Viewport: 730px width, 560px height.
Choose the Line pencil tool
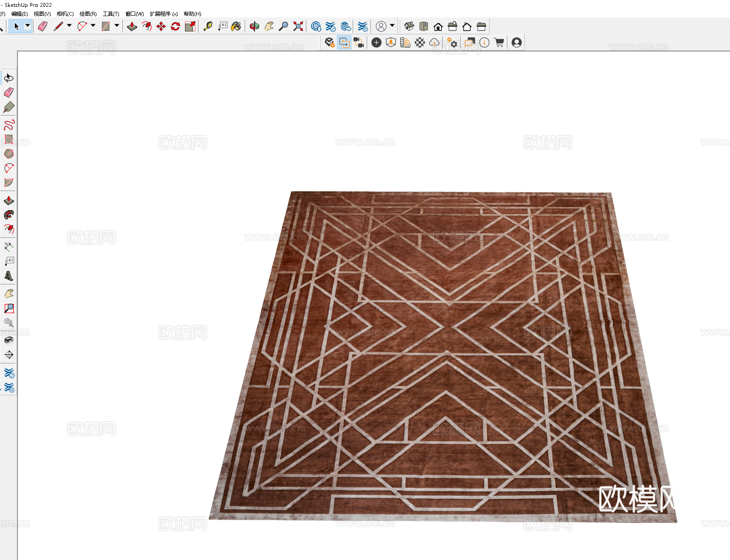pyautogui.click(x=58, y=26)
